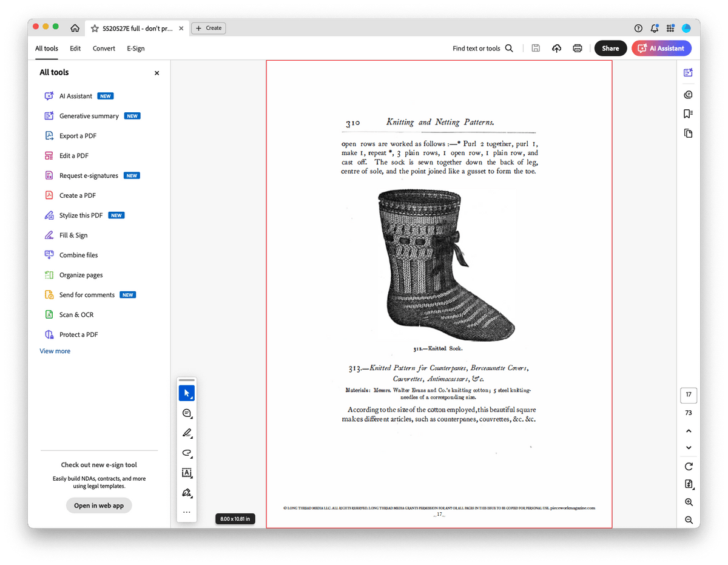Star the current document tab
The image size is (728, 565).
(95, 28)
